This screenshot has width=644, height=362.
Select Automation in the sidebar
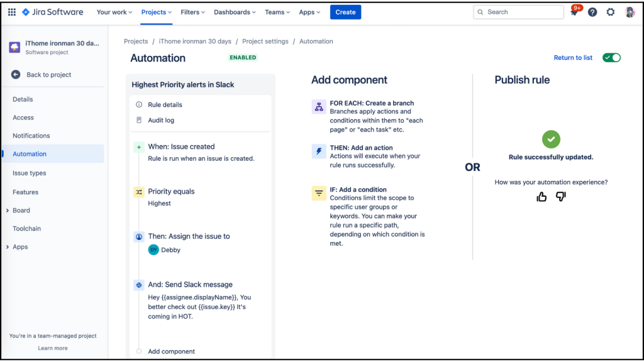coord(53,154)
